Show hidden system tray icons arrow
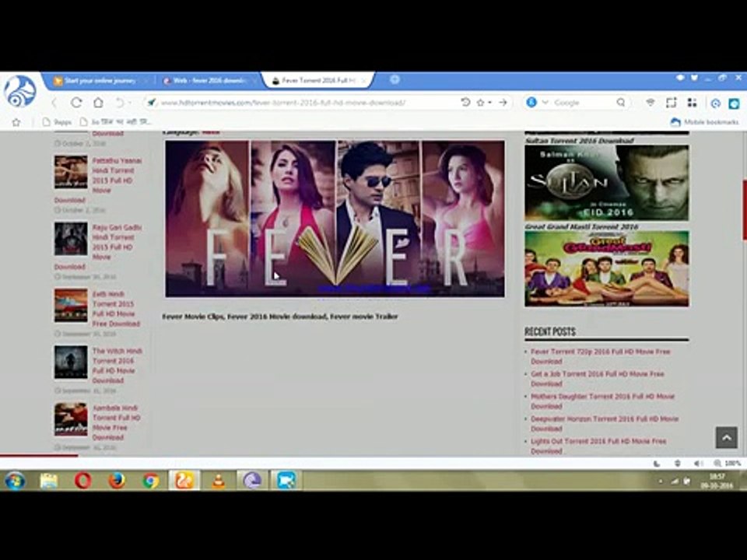The height and width of the screenshot is (560, 747). point(661,481)
